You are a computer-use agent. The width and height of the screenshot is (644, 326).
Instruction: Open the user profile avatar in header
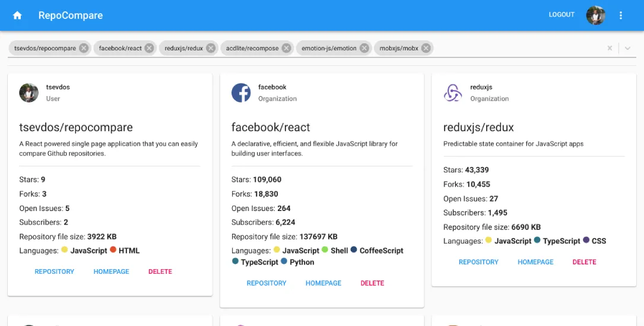(x=595, y=15)
